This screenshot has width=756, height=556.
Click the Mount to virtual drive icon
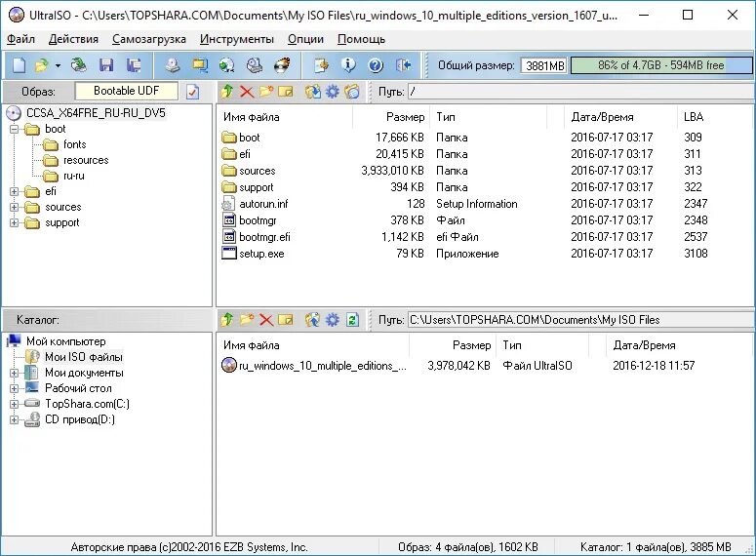coord(254,65)
